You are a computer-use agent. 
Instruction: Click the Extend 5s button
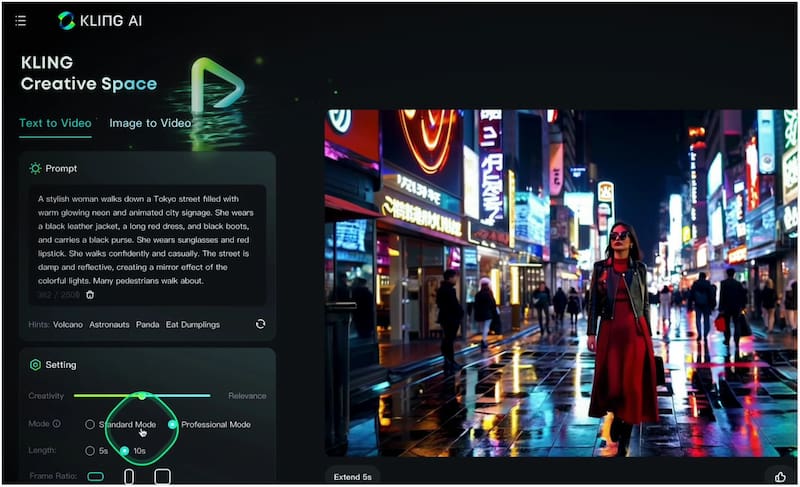(353, 477)
